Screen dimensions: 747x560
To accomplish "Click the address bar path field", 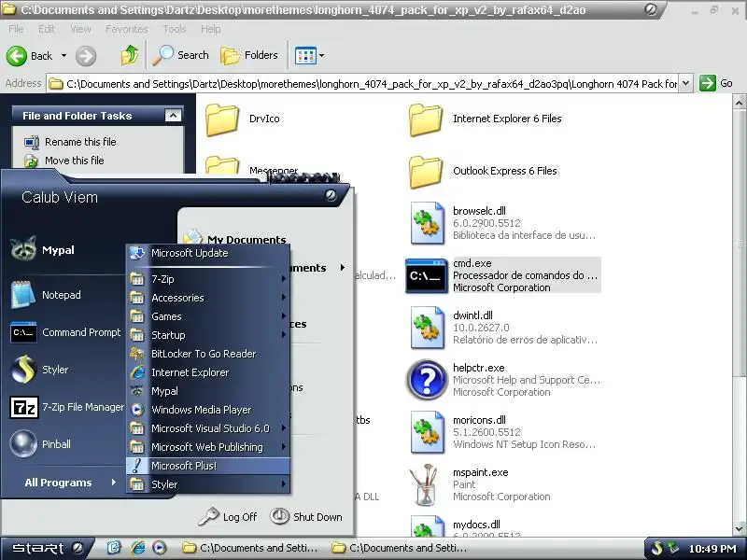I will click(363, 84).
